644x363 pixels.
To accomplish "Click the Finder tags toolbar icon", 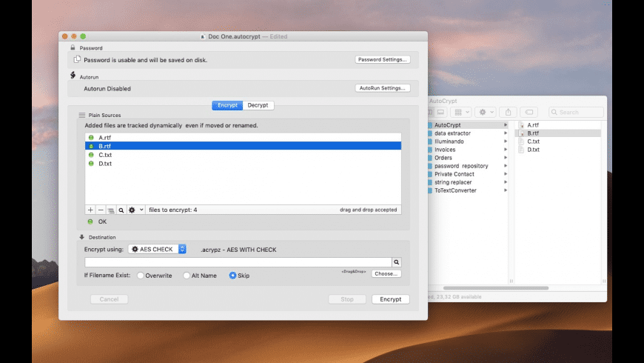I will click(x=529, y=112).
